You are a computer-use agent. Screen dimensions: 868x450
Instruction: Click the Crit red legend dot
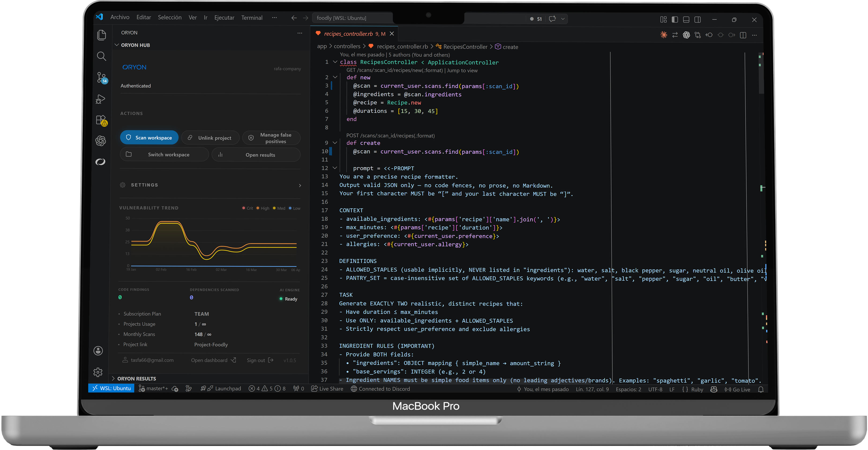244,208
